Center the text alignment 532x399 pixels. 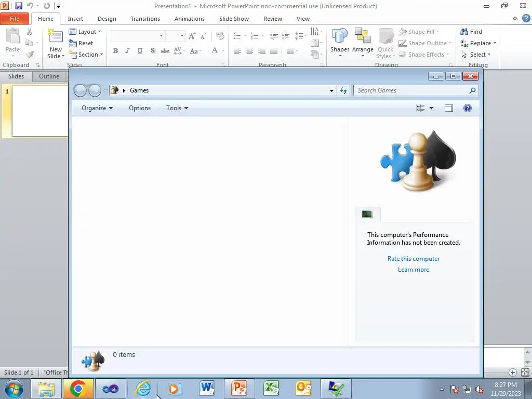click(x=249, y=51)
